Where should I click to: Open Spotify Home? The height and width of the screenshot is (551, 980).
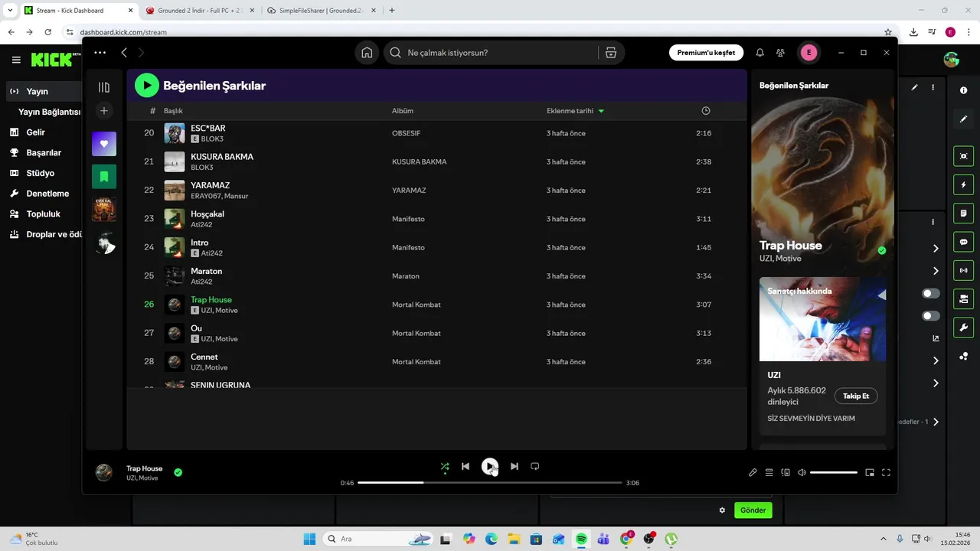tap(367, 53)
